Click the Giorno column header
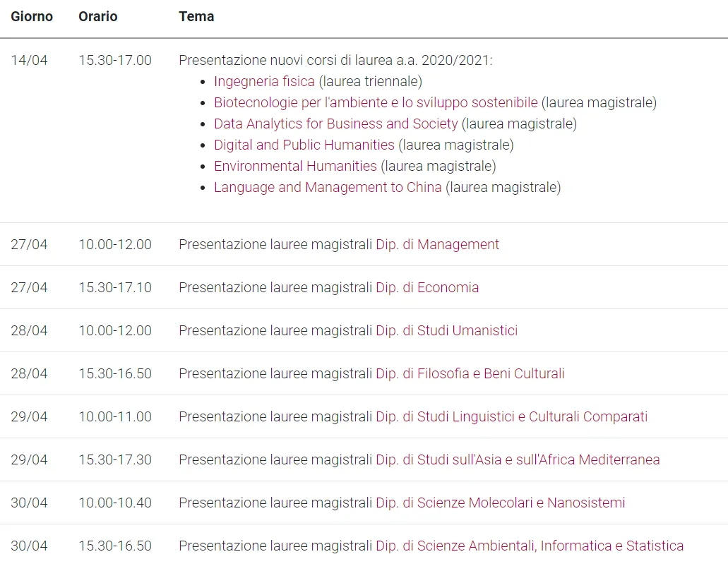728x571 pixels. (32, 16)
